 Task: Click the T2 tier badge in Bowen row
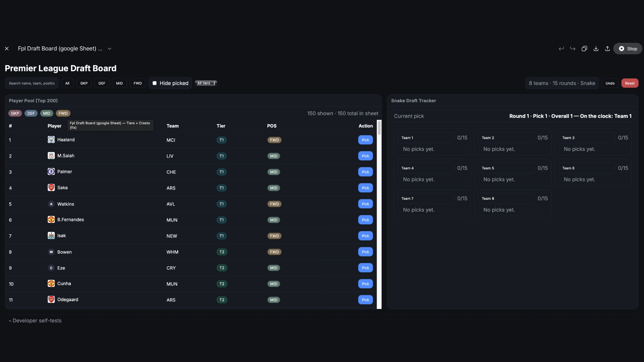coord(222,252)
